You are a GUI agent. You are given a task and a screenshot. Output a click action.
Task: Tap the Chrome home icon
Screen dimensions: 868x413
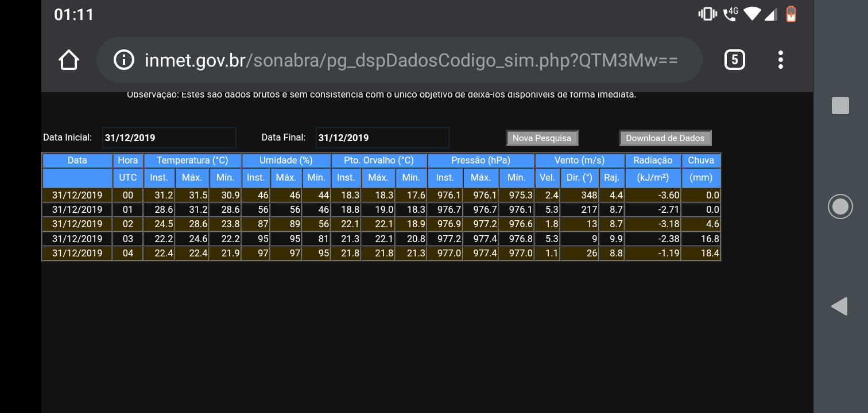tap(69, 60)
